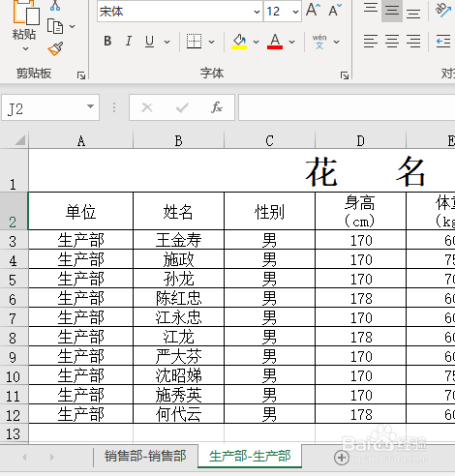The image size is (455, 476).
Task: Select column A header
Action: click(x=81, y=140)
